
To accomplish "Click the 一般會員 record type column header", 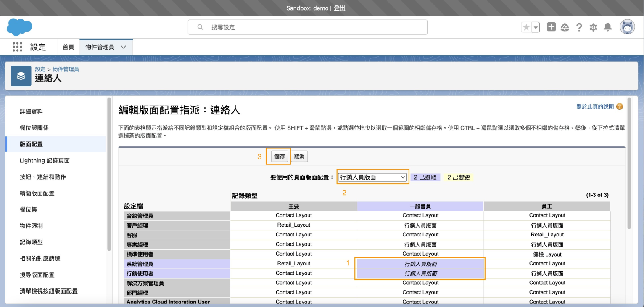I will tap(420, 206).
